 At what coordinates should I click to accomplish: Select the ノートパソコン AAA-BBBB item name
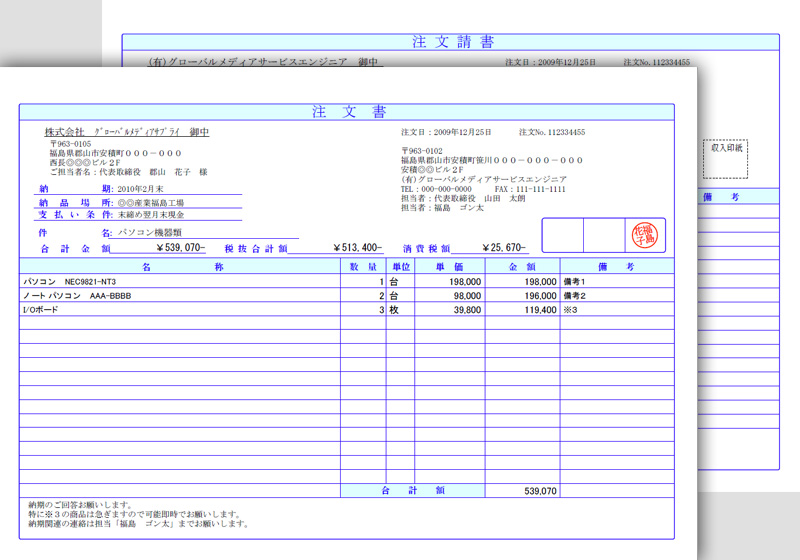click(x=77, y=296)
